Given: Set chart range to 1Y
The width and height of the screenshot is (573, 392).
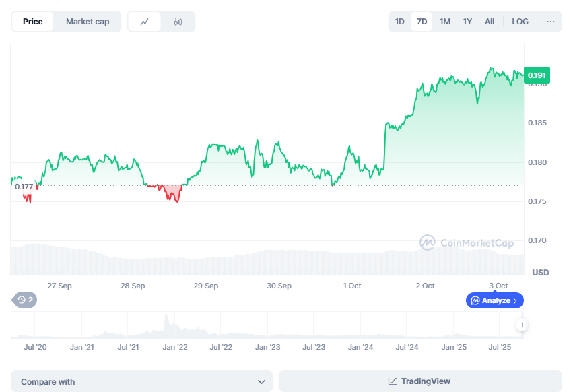Looking at the screenshot, I should point(467,22).
